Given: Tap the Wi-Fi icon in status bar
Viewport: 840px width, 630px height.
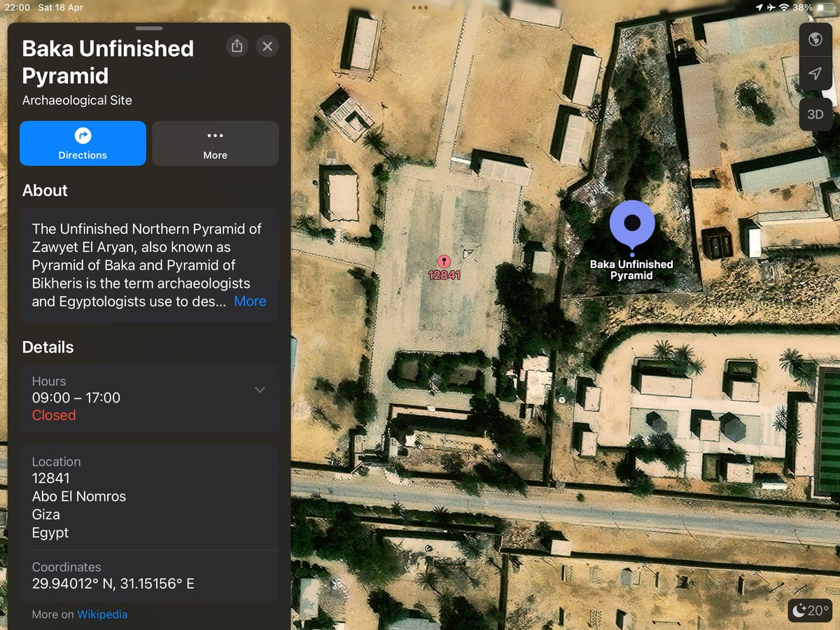Looking at the screenshot, I should point(784,8).
